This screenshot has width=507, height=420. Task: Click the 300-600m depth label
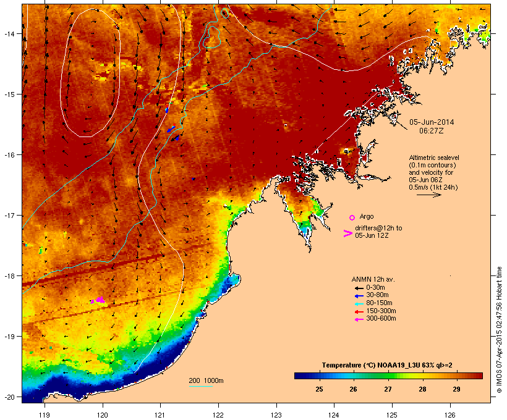tap(381, 319)
